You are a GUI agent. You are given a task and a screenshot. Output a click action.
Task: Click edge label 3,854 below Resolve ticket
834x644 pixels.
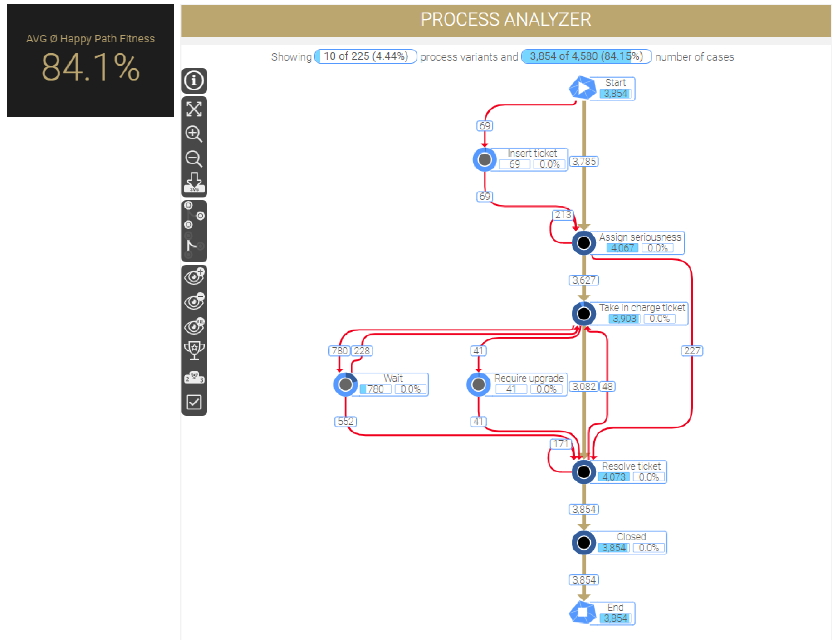point(584,510)
